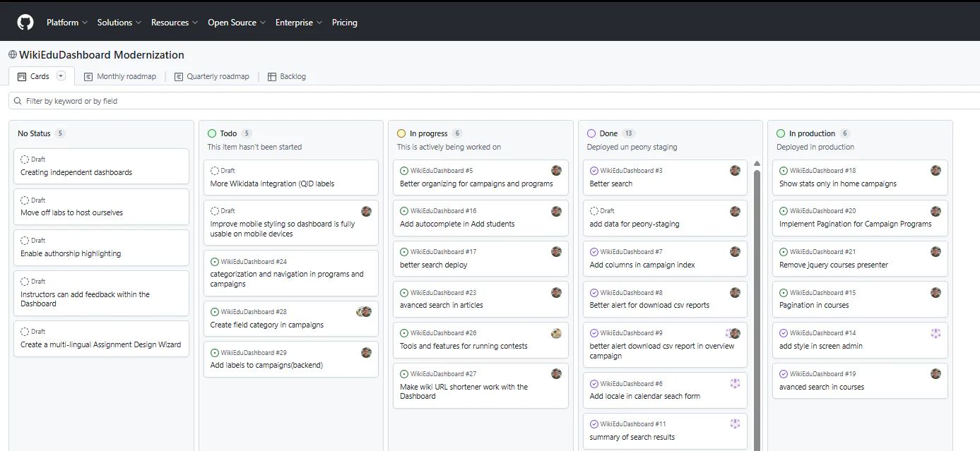
Task: Click the In progress yellow status circle
Action: point(401,133)
